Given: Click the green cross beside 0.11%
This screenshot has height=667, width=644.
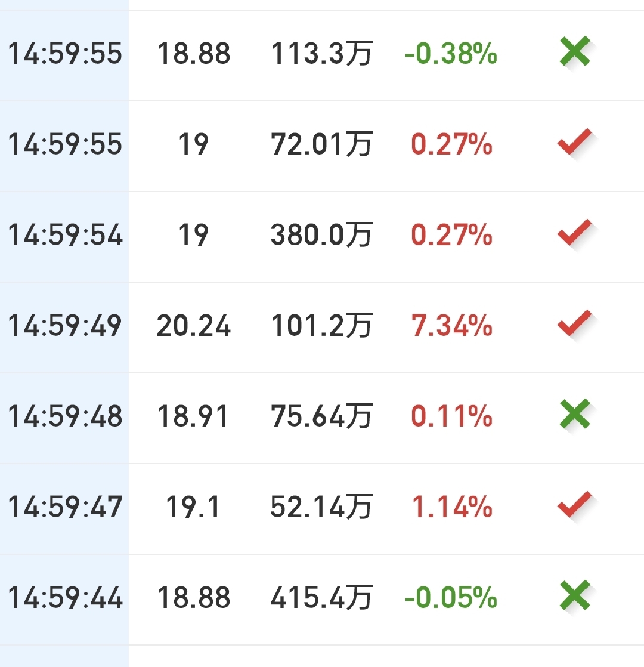Looking at the screenshot, I should click(x=575, y=414).
